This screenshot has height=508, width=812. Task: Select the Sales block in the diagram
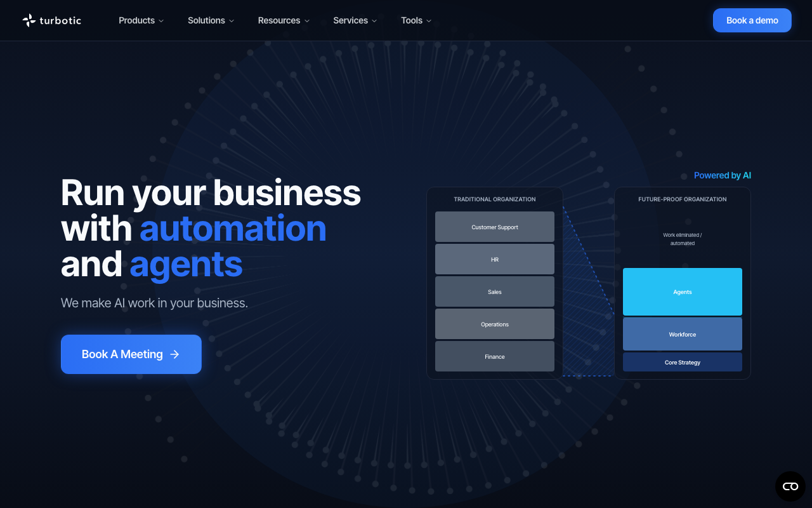[x=494, y=291]
